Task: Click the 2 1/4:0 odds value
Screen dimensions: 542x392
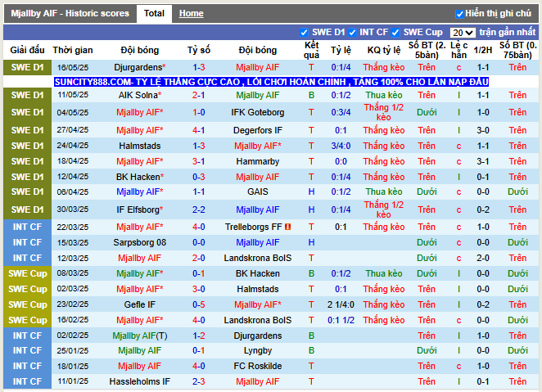Action: [341, 304]
